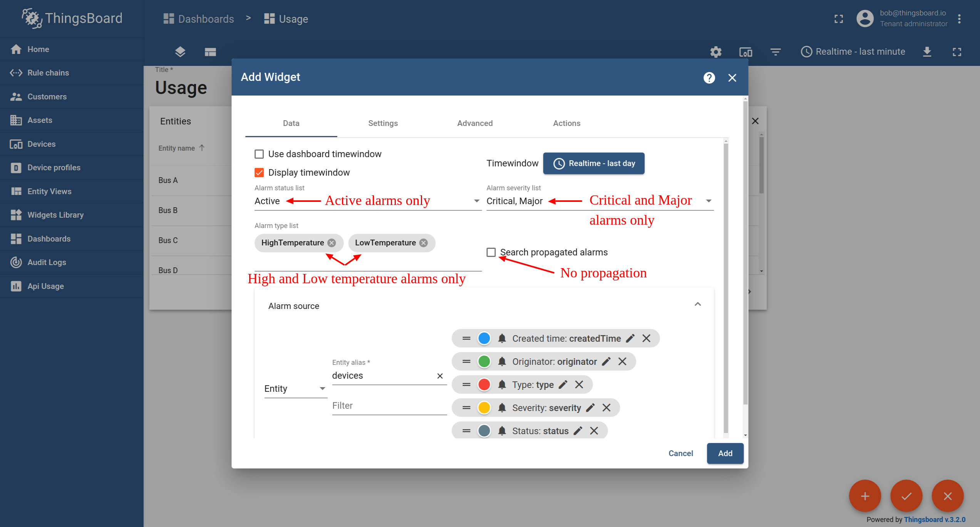Click the Add button
This screenshot has width=980, height=527.
point(725,453)
